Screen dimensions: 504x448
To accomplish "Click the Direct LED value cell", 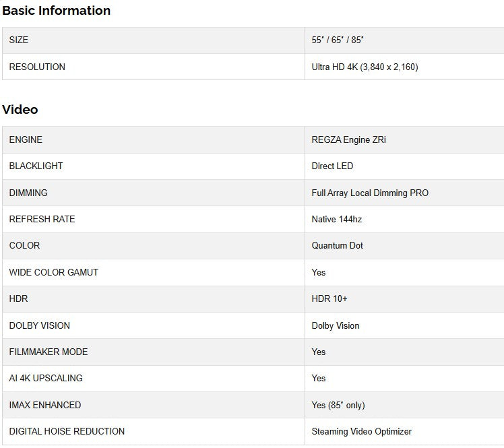I will (332, 166).
